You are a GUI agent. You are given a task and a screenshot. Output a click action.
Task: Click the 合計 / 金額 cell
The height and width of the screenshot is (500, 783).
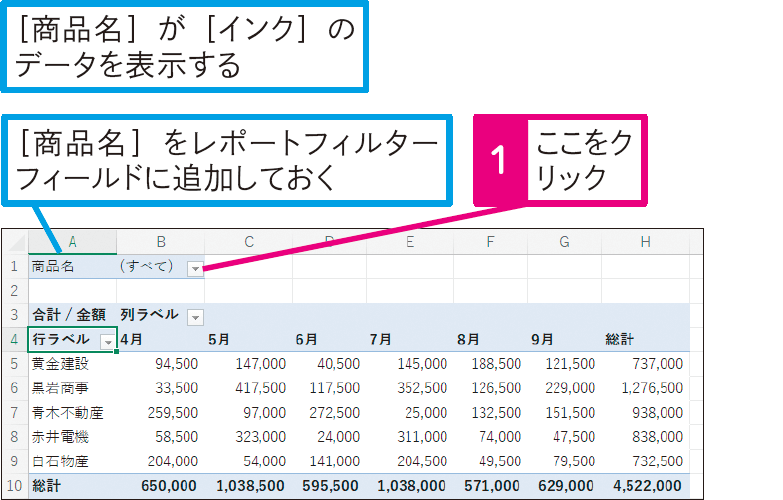click(70, 316)
